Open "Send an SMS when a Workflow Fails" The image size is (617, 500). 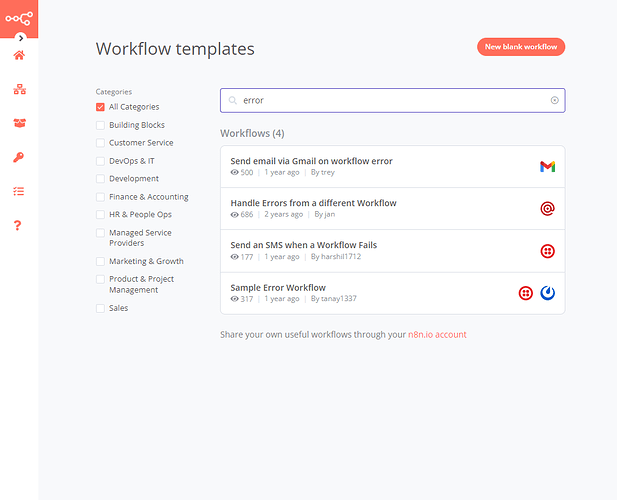tap(303, 245)
